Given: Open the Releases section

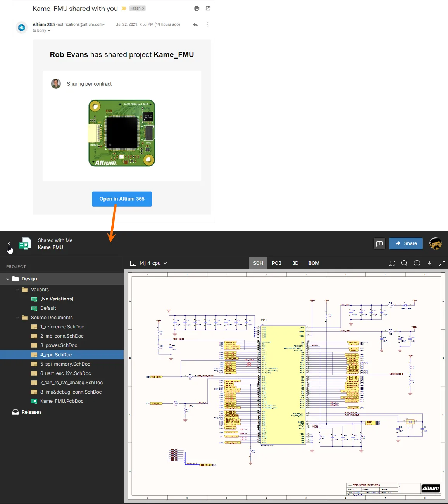Looking at the screenshot, I should pyautogui.click(x=31, y=412).
